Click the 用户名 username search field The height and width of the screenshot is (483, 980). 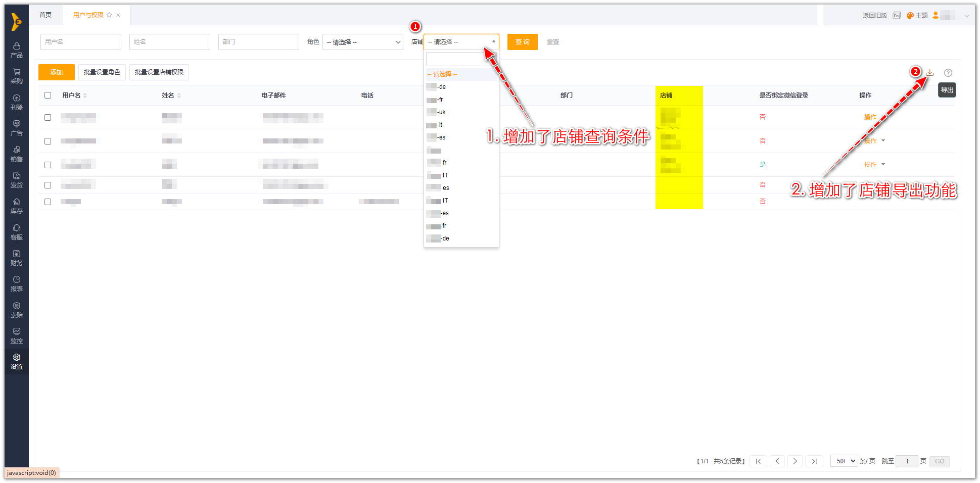click(x=81, y=42)
